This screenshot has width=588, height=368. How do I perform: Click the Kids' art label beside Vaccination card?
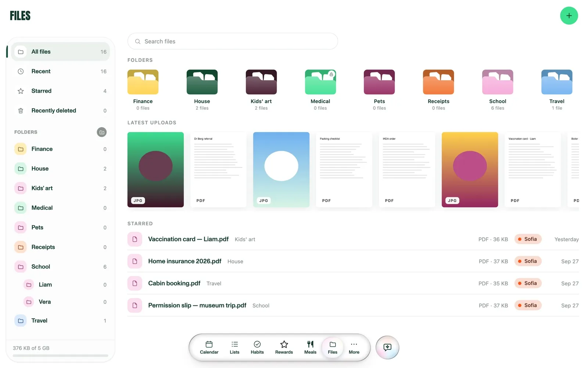(x=245, y=240)
